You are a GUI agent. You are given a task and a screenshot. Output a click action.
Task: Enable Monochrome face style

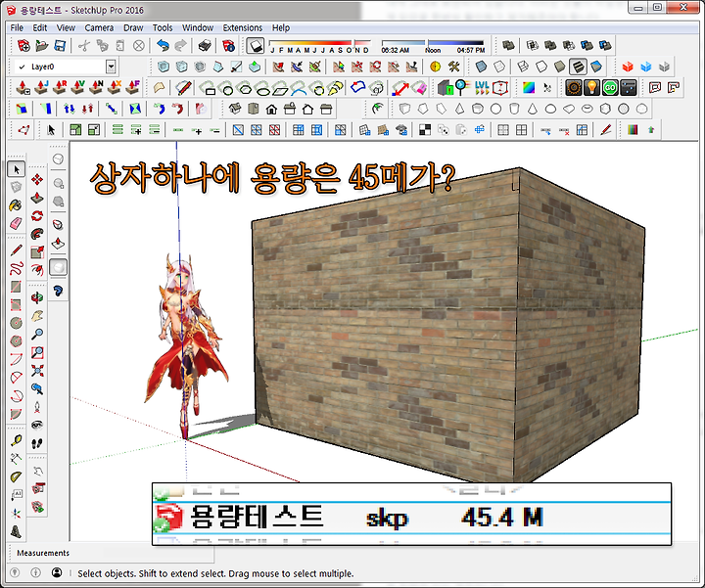[x=596, y=67]
